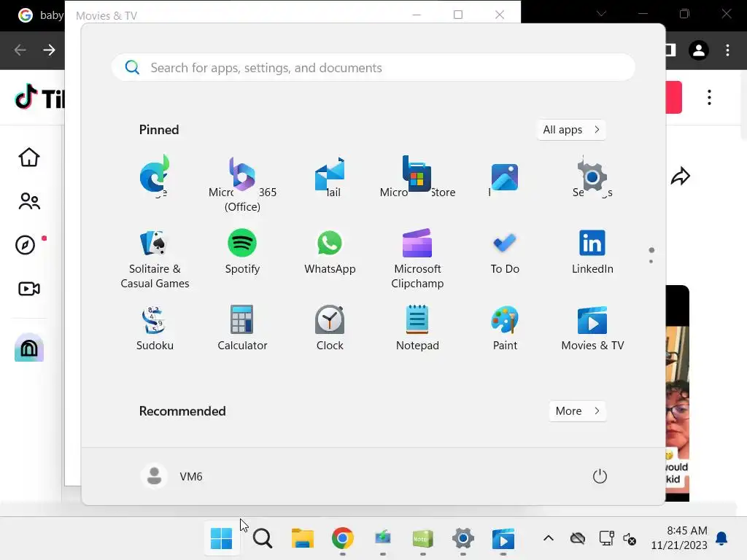Image resolution: width=747 pixels, height=560 pixels.
Task: Show hidden system tray icons
Action: 549,539
